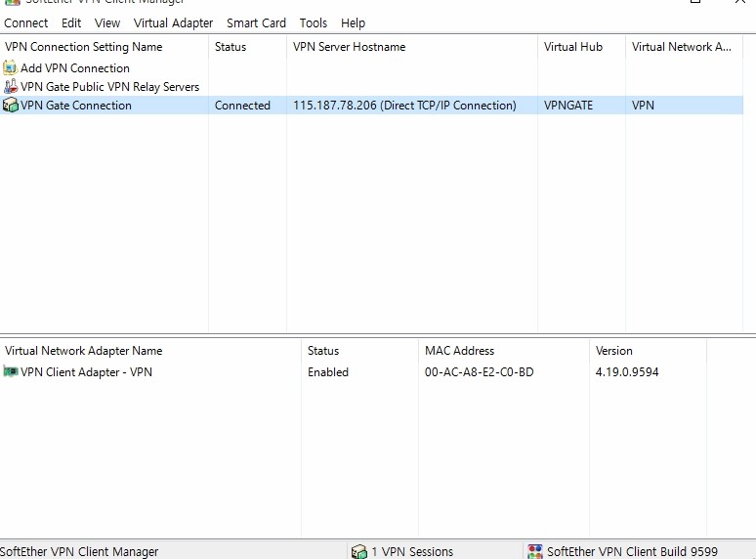The height and width of the screenshot is (559, 756).
Task: Click the Connected status cell
Action: coord(242,106)
